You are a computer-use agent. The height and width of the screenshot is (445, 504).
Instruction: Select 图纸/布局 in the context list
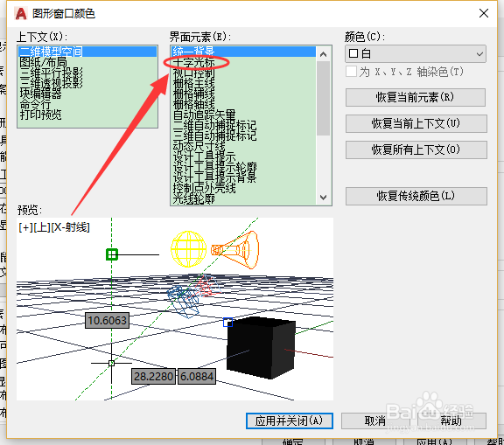tap(43, 62)
